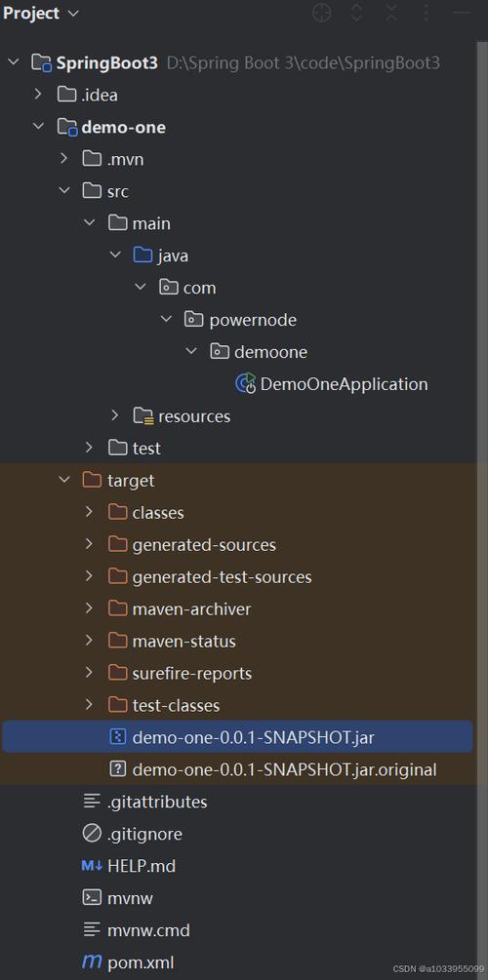
Task: Click the pom.xml Maven icon
Action: (x=92, y=961)
